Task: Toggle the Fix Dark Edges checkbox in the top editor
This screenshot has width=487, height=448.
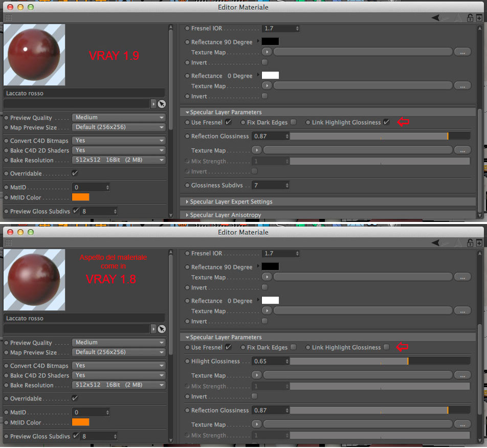Action: point(293,122)
